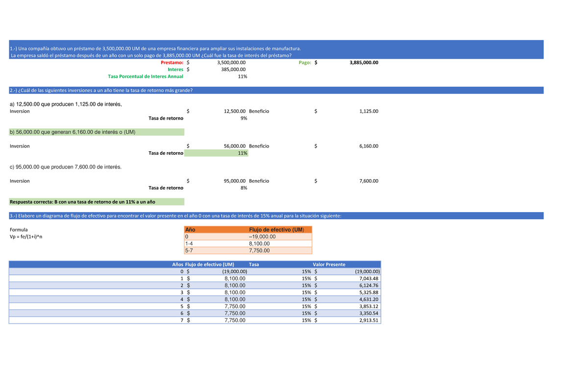Select present value 7,043.48 for year 1

click(369, 279)
